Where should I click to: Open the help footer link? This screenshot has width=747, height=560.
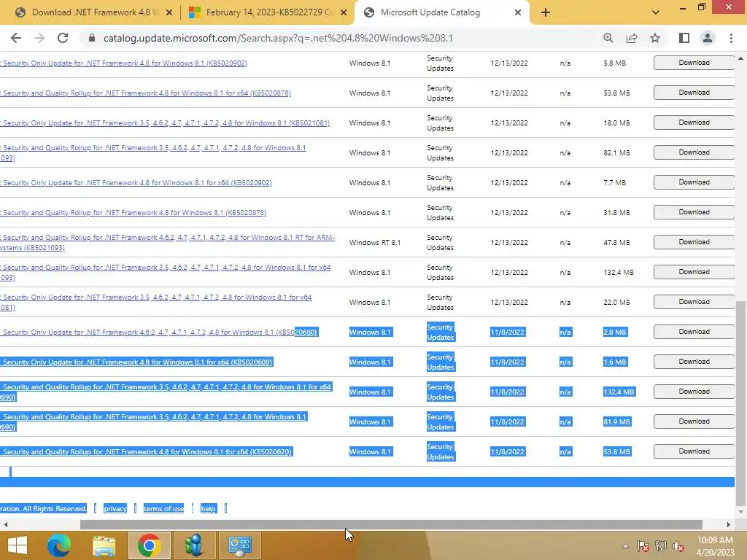pyautogui.click(x=208, y=508)
